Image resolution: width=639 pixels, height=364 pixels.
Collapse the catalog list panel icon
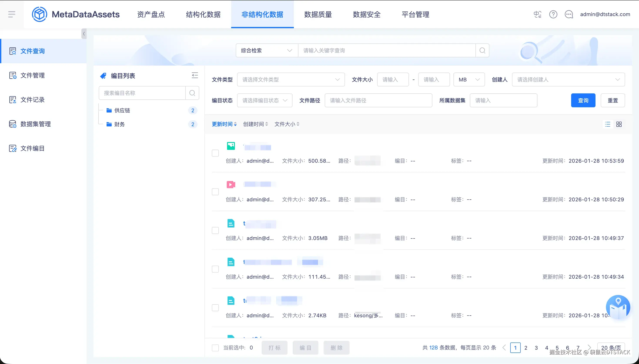[x=195, y=75]
